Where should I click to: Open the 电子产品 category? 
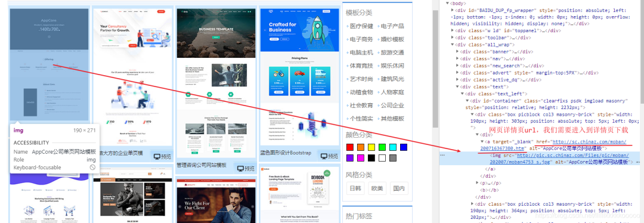pyautogui.click(x=392, y=26)
